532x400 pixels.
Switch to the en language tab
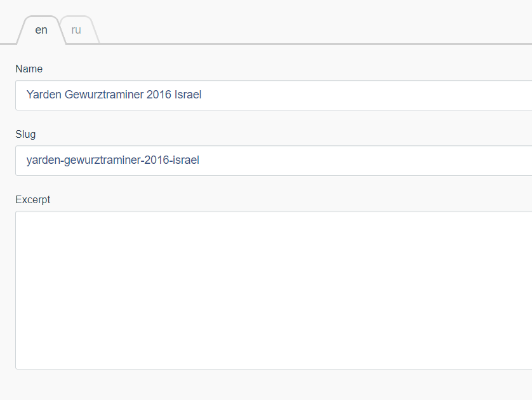(41, 30)
